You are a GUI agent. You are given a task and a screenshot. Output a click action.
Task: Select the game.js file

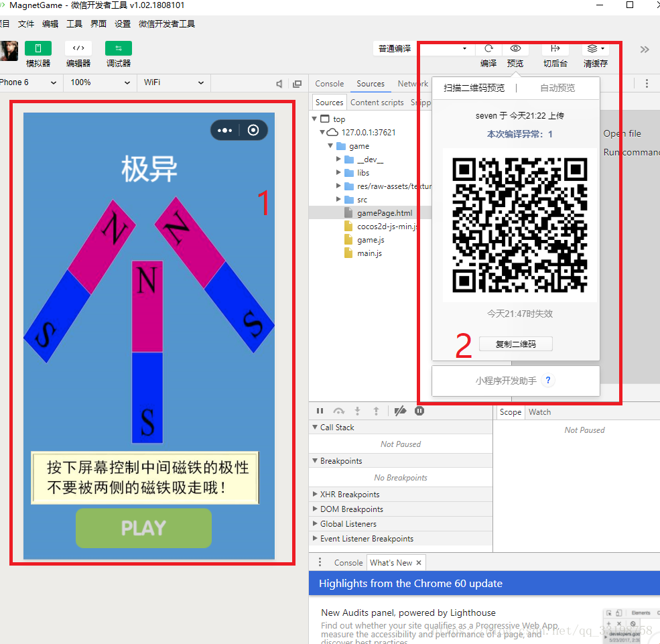(x=371, y=240)
